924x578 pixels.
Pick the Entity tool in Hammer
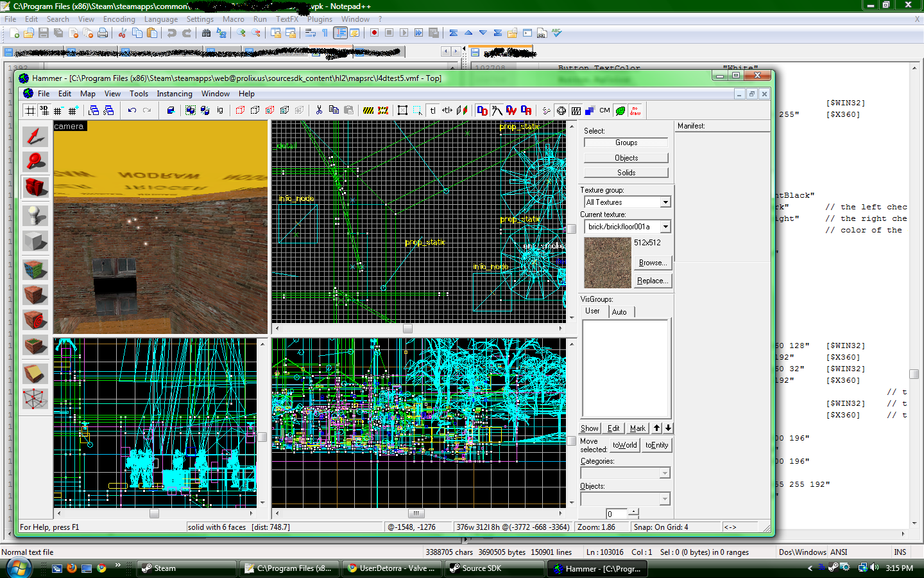(x=35, y=215)
